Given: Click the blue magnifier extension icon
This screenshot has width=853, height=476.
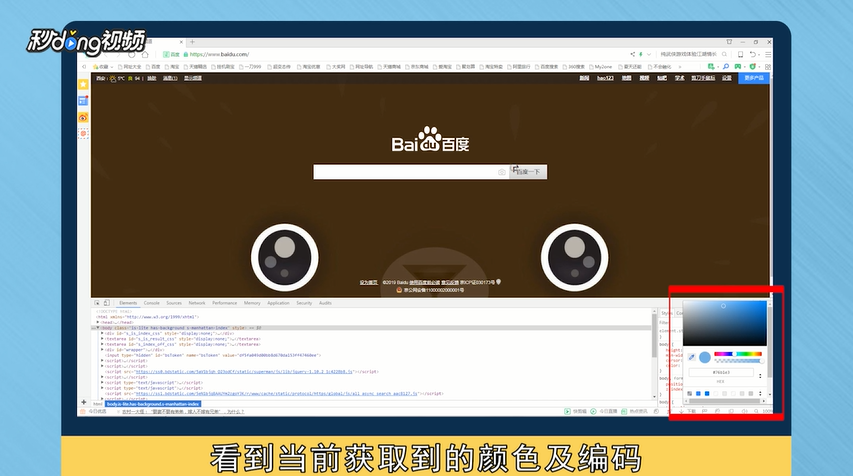Looking at the screenshot, I should point(725,67).
